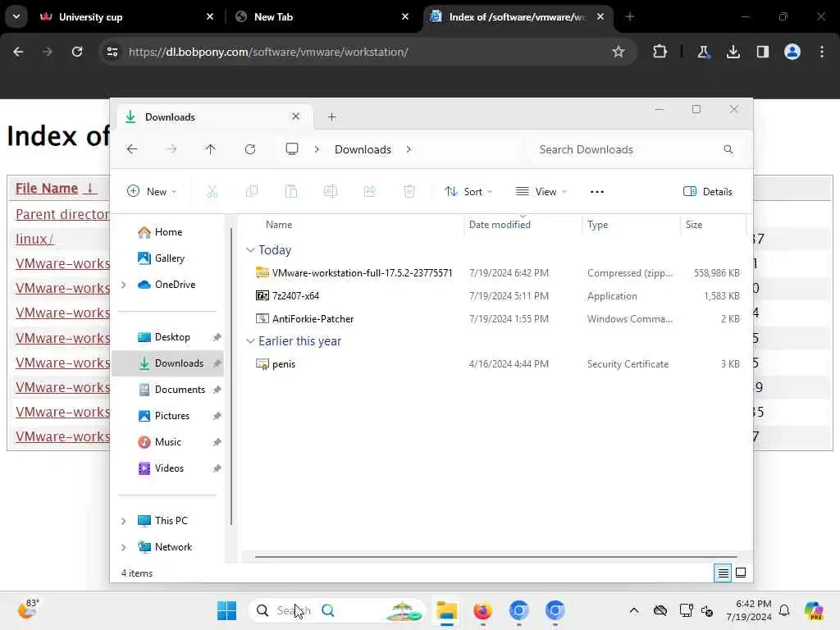Click the site information icon in URL bar
The image size is (840, 630).
(x=112, y=52)
